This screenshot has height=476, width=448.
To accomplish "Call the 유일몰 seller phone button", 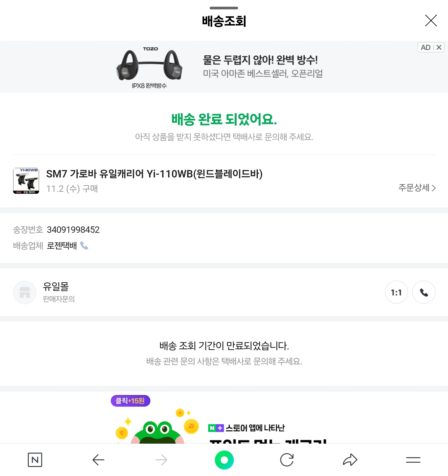I will [424, 292].
